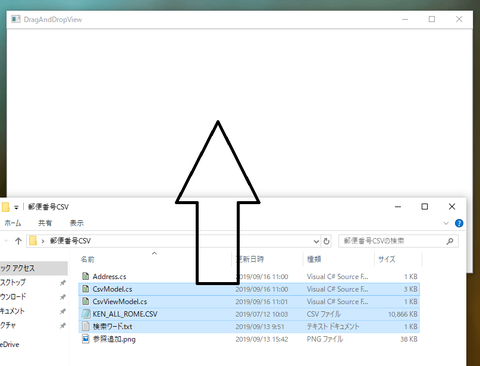Screen dimensions: 480x366
Task: Close the DragAndDropView window
Action: [x=459, y=19]
